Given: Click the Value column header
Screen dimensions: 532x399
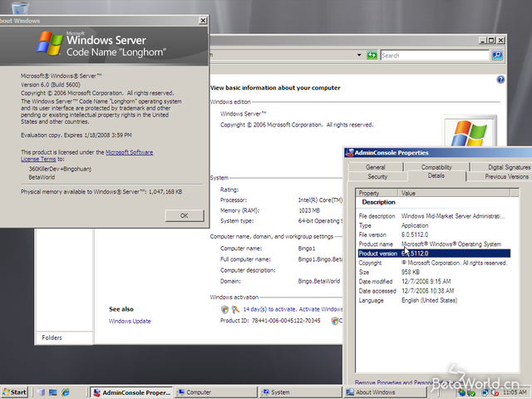Looking at the screenshot, I should coord(454,193).
